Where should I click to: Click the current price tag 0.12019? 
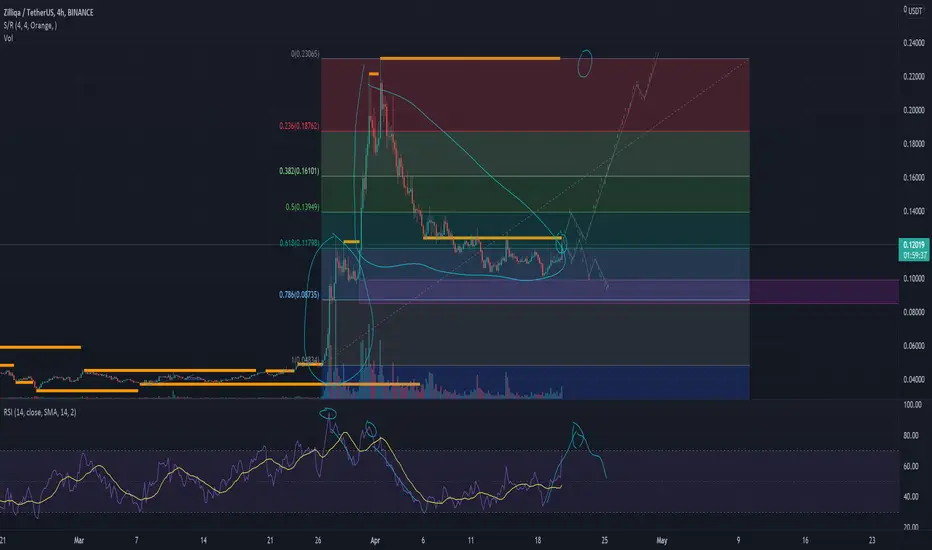point(914,245)
